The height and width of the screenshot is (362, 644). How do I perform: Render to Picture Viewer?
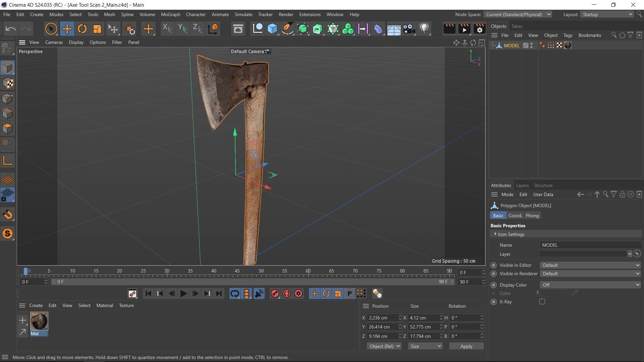click(464, 29)
